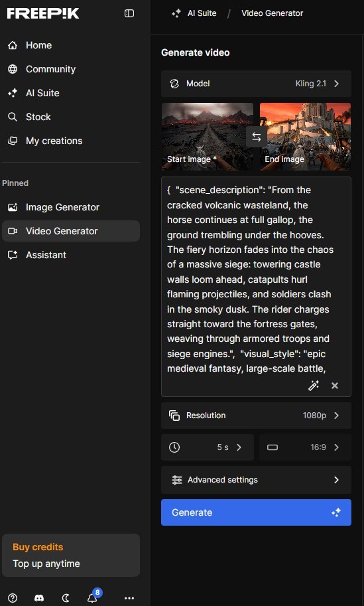364x606 pixels.
Task: Open the Discord icon link
Action: [39, 598]
